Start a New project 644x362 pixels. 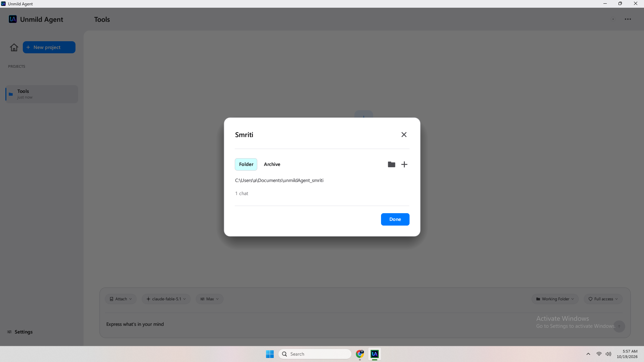click(x=49, y=47)
